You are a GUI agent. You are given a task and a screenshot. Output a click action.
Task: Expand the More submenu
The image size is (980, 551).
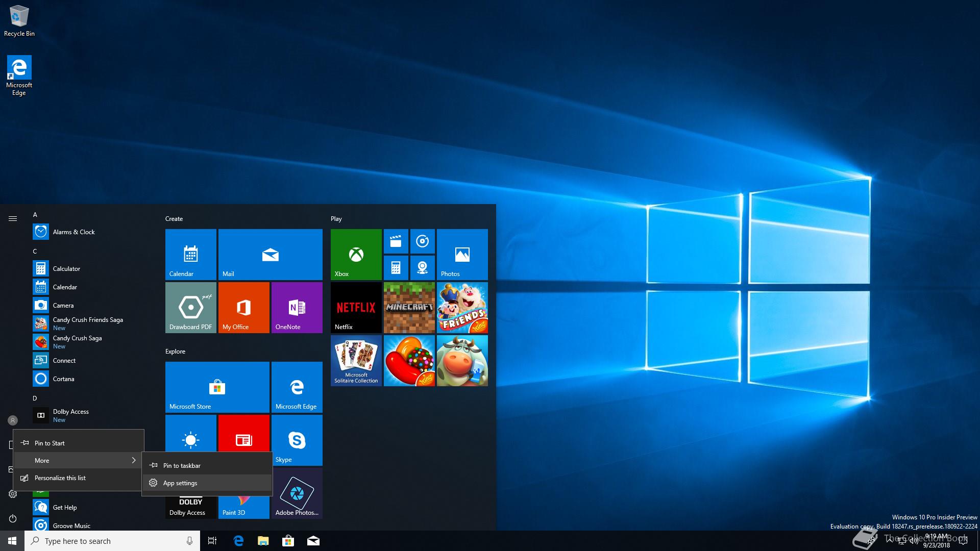coord(79,460)
